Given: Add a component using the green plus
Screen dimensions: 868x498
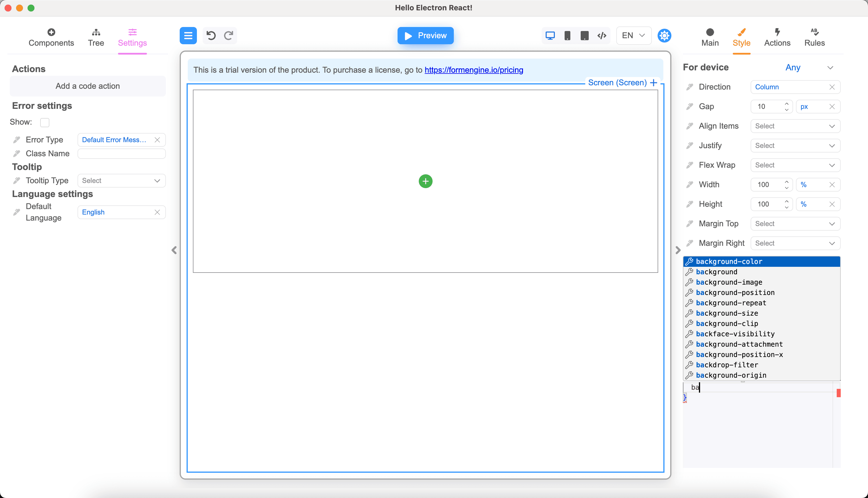Looking at the screenshot, I should 425,181.
